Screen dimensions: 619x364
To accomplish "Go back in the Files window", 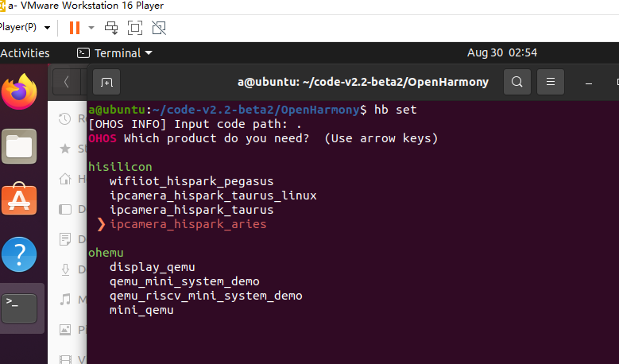I will point(67,82).
